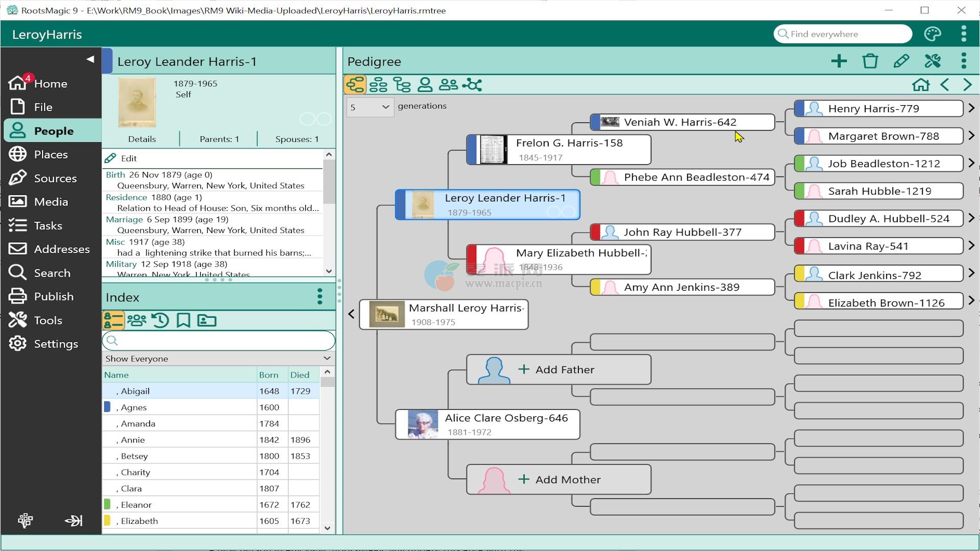Open the generations number dropdown
Image resolution: width=980 pixels, height=551 pixels.
[x=370, y=107]
